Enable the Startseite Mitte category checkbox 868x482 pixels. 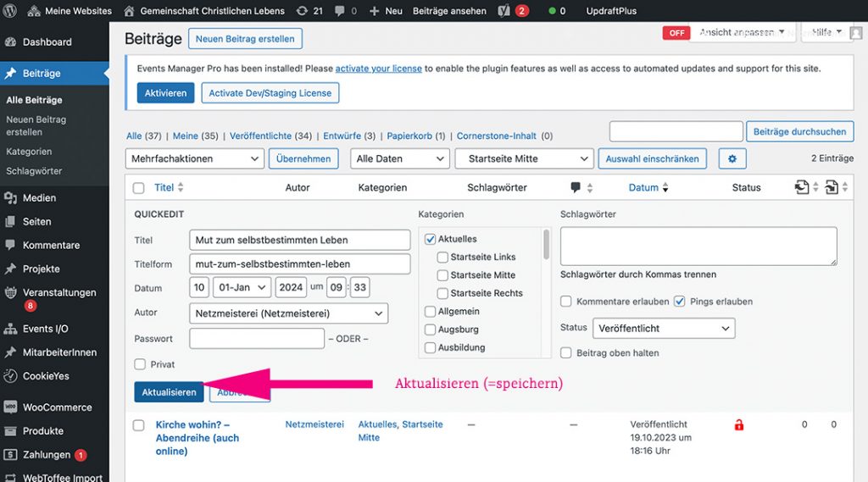pyautogui.click(x=442, y=275)
